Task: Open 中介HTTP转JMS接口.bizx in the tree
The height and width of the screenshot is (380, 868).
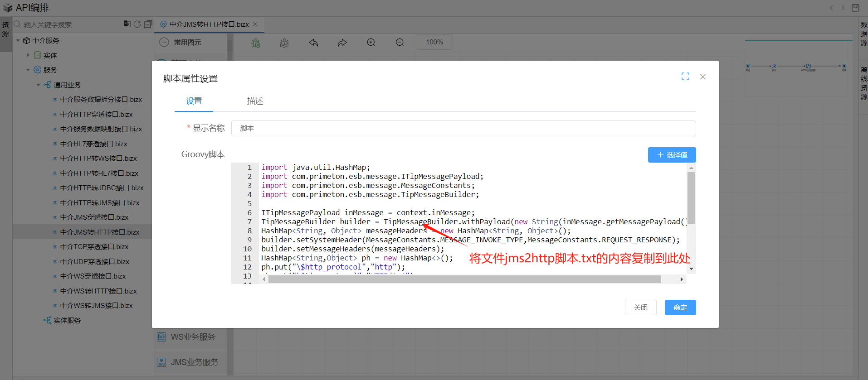Action: 99,202
